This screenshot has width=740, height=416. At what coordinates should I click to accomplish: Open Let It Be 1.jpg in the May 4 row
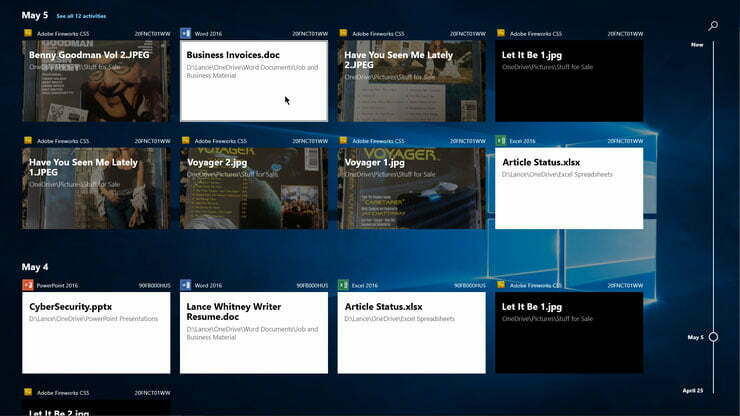tap(568, 332)
